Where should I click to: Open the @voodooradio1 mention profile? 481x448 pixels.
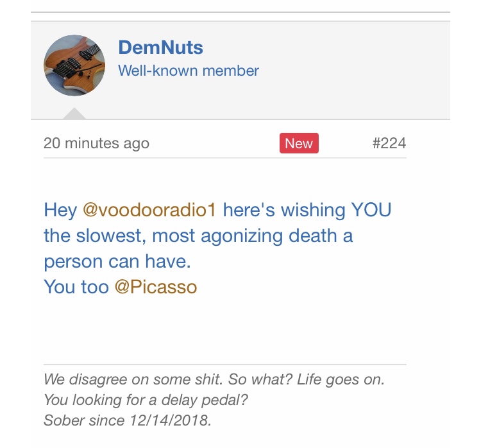(x=150, y=210)
